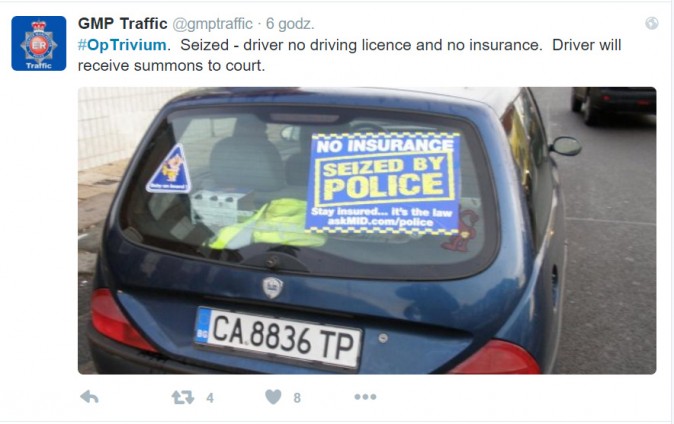Like the tweet with the heart icon
Image resolution: width=674 pixels, height=424 pixels.
[x=273, y=396]
